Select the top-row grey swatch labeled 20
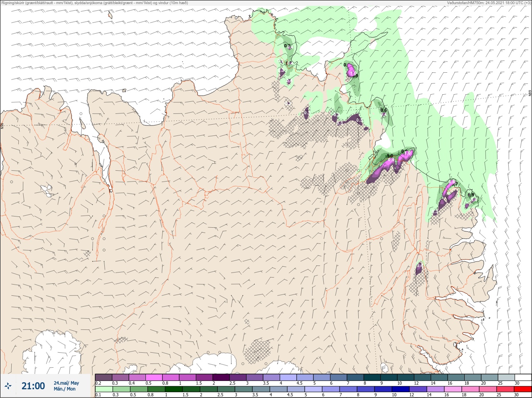Image resolution: width=532 pixels, height=398 pixels. [x=490, y=377]
